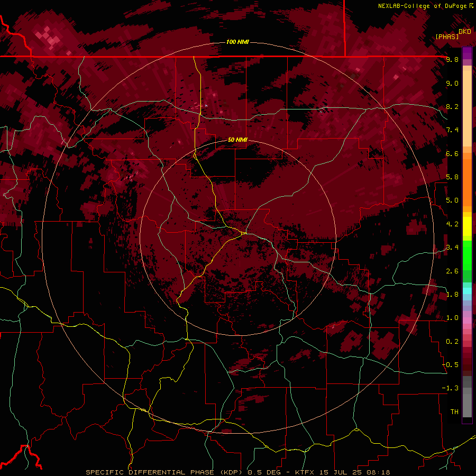This screenshot has height=476, width=476.
Task: Click the radar site where yellow roads converge
Action: (x=244, y=233)
